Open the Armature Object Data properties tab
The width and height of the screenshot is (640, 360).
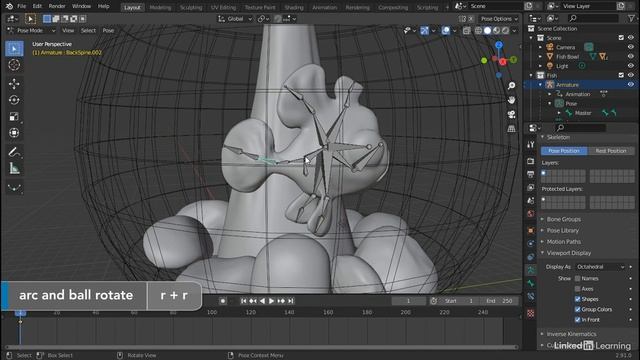(531, 270)
